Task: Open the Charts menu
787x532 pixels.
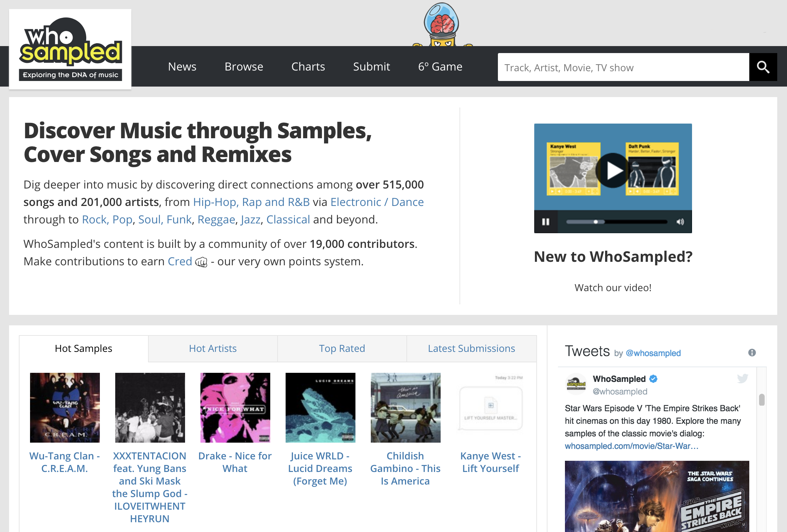Action: (308, 66)
